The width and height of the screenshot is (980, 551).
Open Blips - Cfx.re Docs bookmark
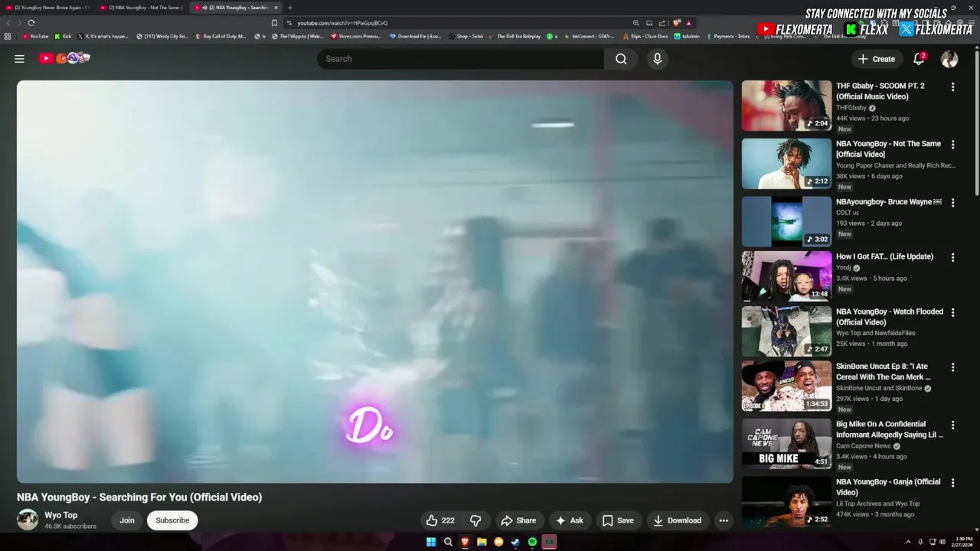645,36
